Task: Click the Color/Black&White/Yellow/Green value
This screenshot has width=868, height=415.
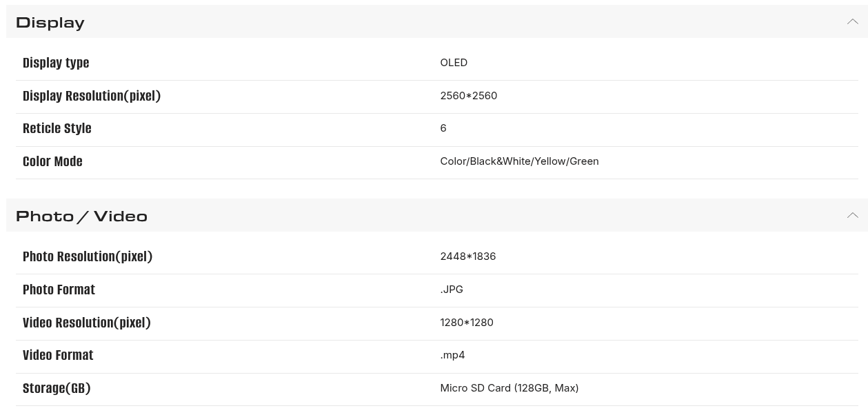Action: click(519, 161)
